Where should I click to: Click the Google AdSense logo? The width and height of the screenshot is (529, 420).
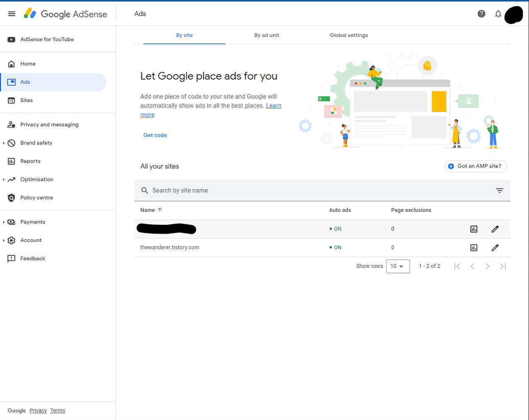(x=66, y=14)
